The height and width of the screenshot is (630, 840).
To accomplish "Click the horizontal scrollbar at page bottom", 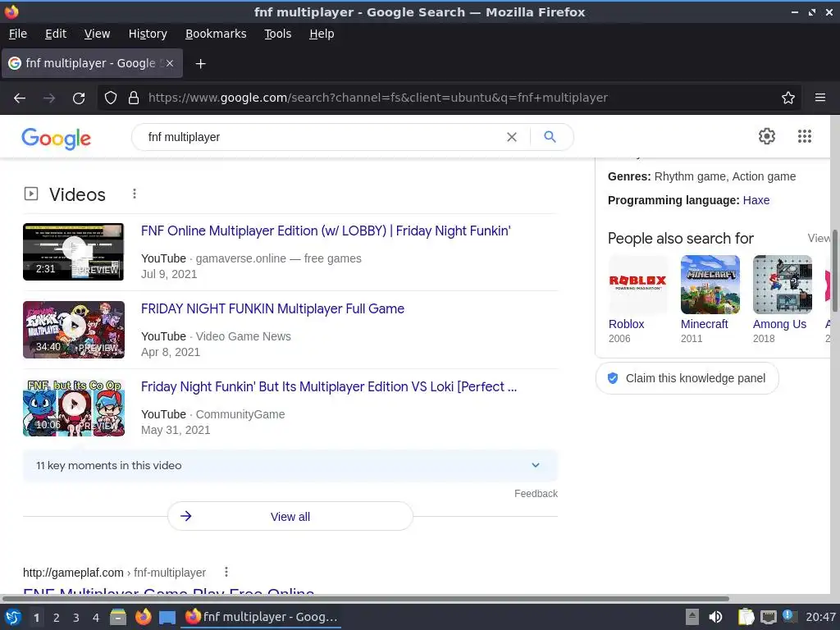I will coord(365,598).
